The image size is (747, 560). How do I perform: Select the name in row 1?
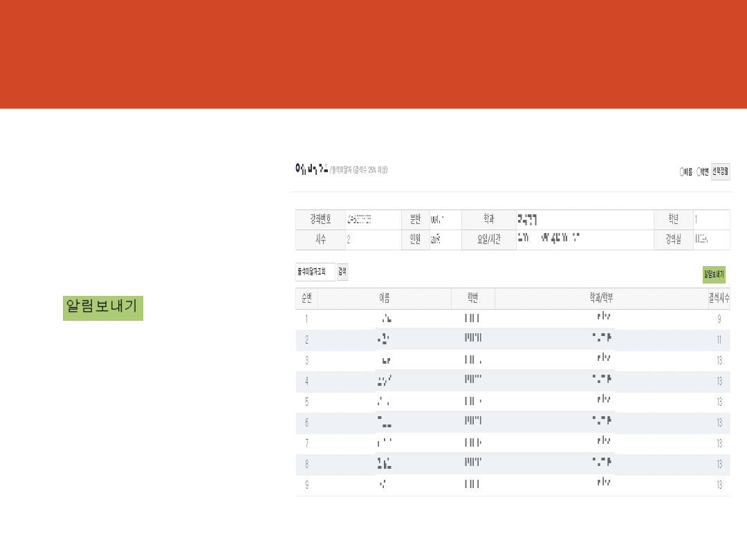(x=386, y=319)
